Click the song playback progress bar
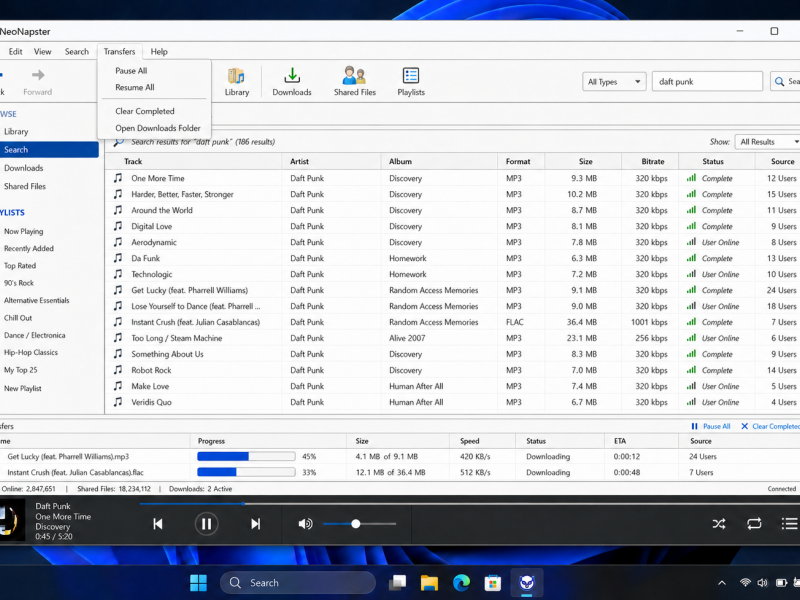The image size is (800, 600). [x=469, y=504]
